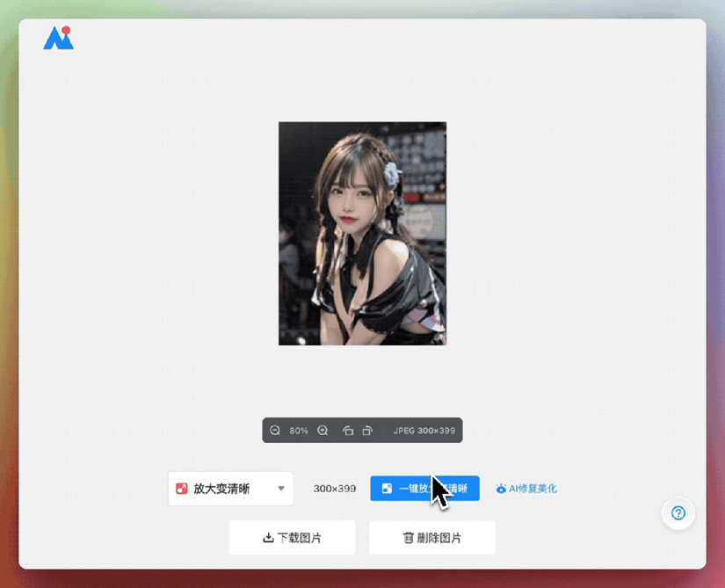This screenshot has height=588, width=725.
Task: Click the icon inside the blue 一键放大变清晰 button
Action: coord(387,489)
